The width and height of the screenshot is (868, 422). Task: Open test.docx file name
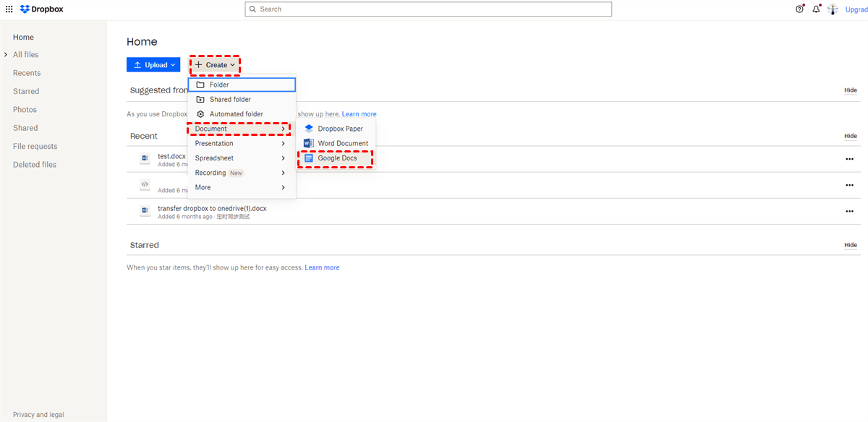click(x=172, y=156)
